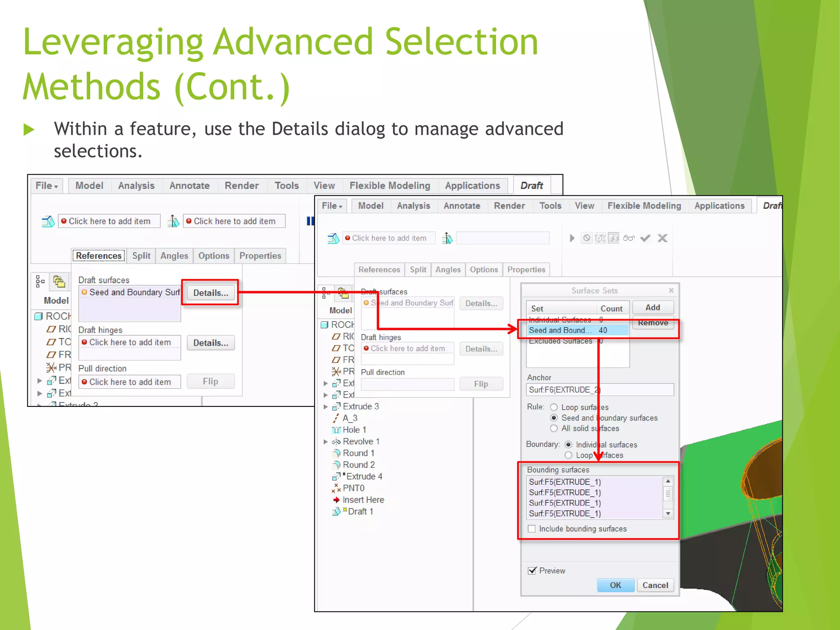
Task: Click Anchor field Surf:F6(EXTRUDE_2)
Action: 600,390
